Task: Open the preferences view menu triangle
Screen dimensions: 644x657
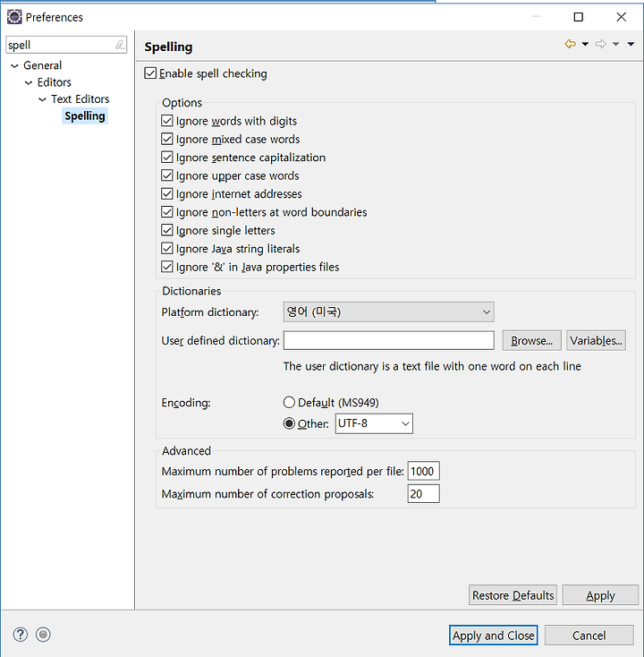Action: tap(631, 44)
